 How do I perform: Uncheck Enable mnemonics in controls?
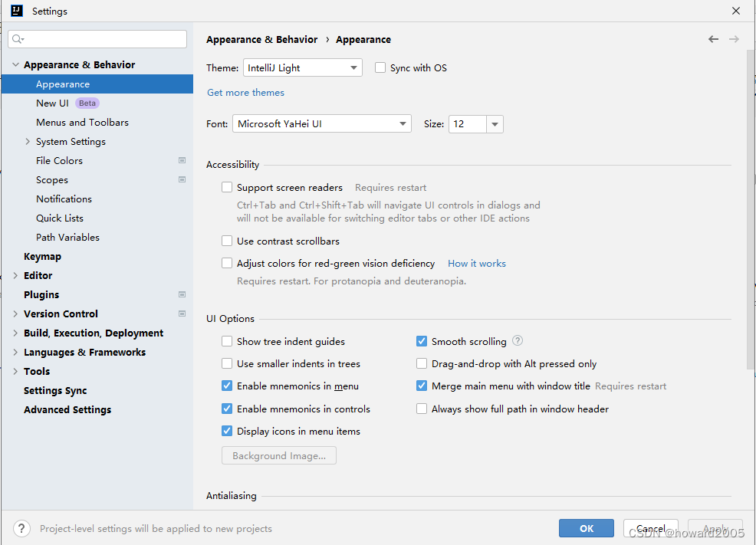[227, 409]
